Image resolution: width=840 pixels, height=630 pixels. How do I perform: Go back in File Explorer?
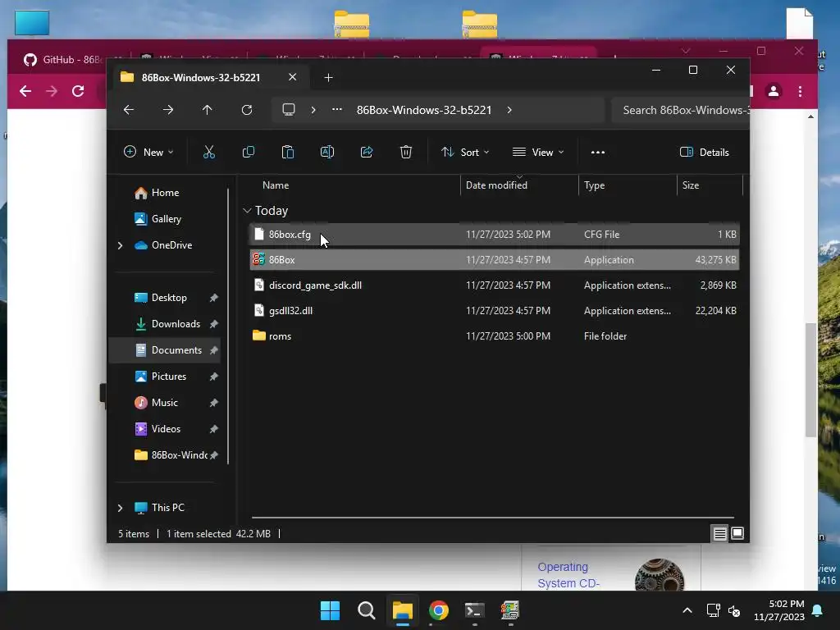(129, 110)
